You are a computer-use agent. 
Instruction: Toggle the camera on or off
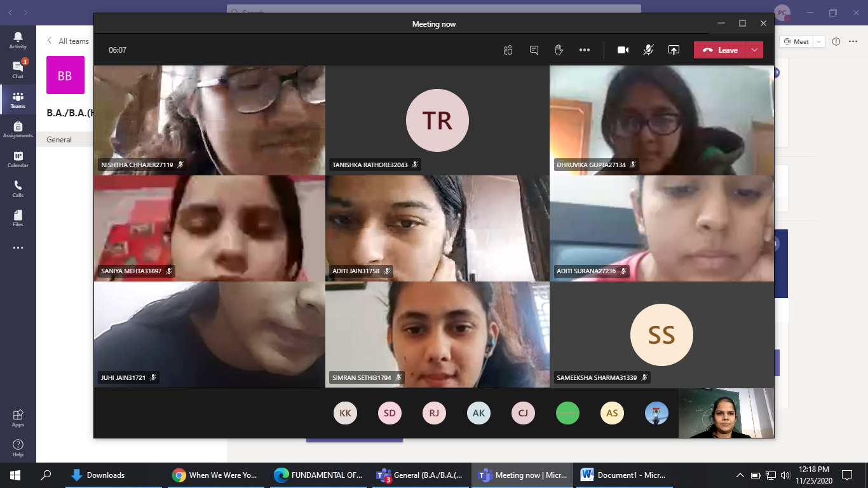(x=623, y=50)
